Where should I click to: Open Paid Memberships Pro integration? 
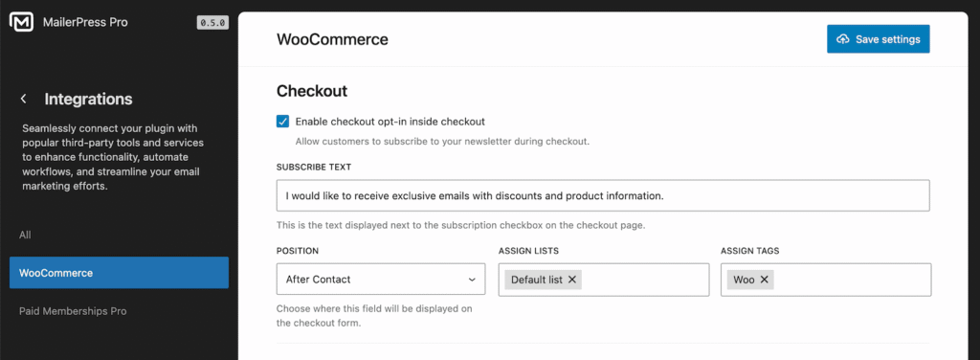[x=73, y=310]
